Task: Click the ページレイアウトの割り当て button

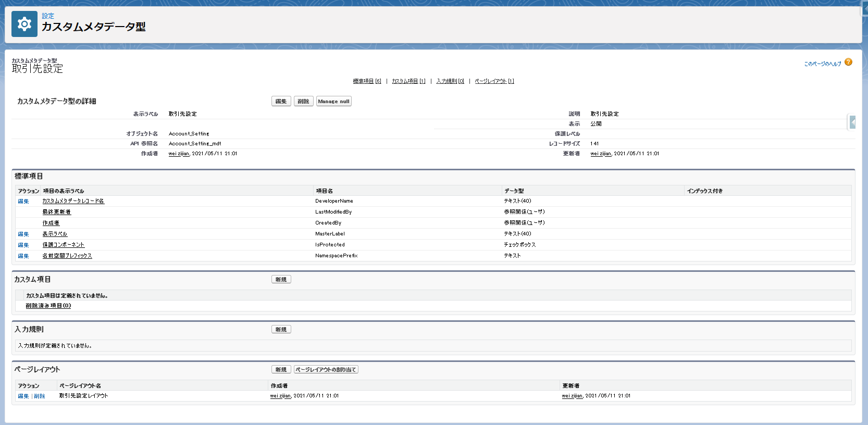Action: pos(326,369)
